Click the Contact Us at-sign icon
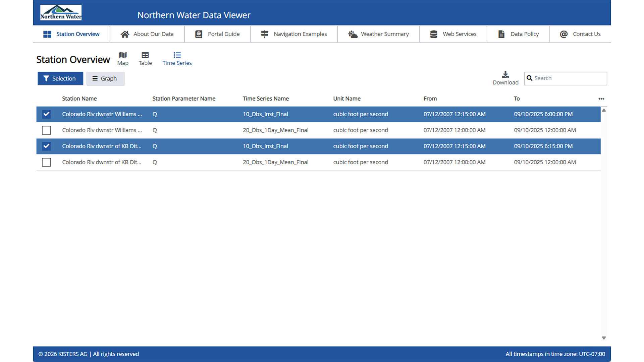 point(564,34)
